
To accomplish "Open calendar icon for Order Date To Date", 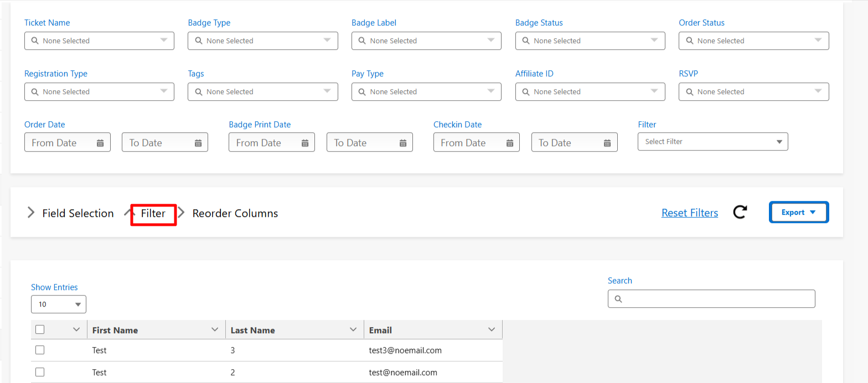I will point(198,143).
